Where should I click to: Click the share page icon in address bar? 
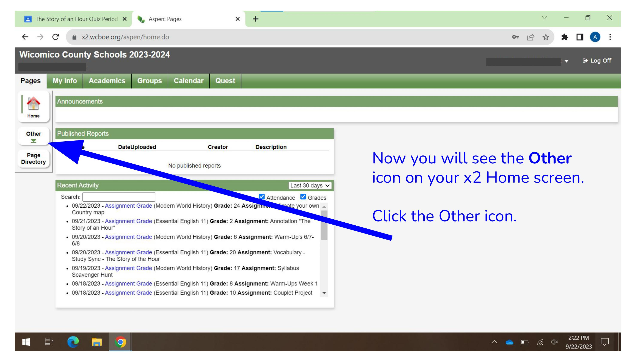[x=530, y=37]
